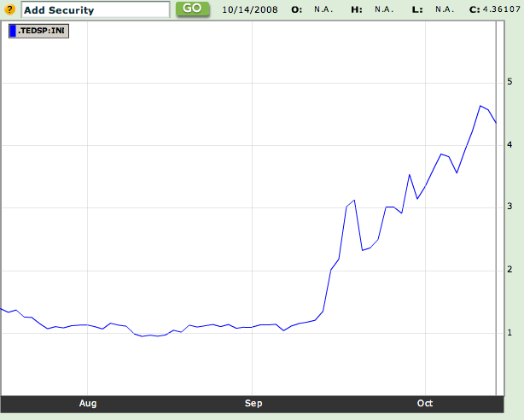Click the 1 value on the y-axis

509,332
